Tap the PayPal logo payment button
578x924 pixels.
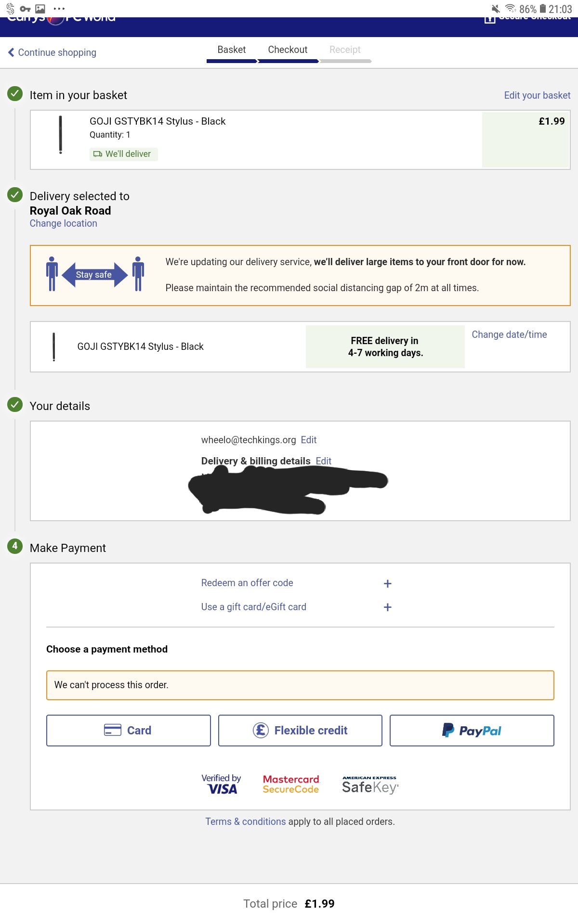(x=472, y=731)
